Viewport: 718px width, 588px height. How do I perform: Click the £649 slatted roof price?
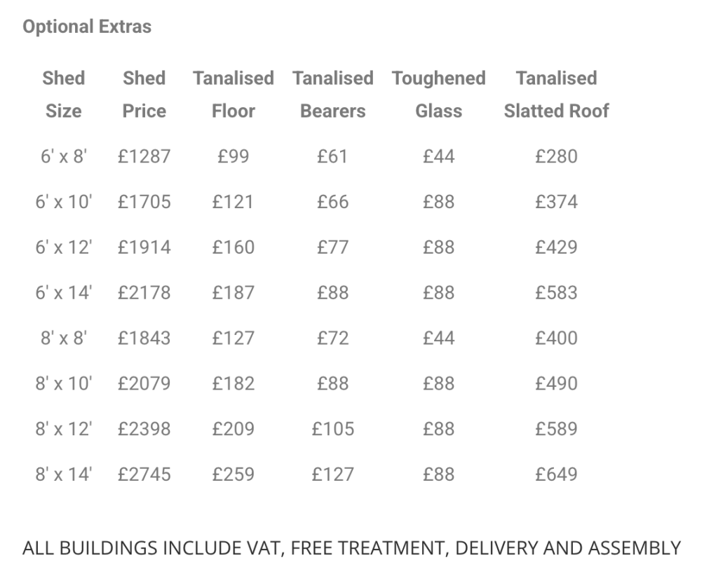[x=556, y=474]
